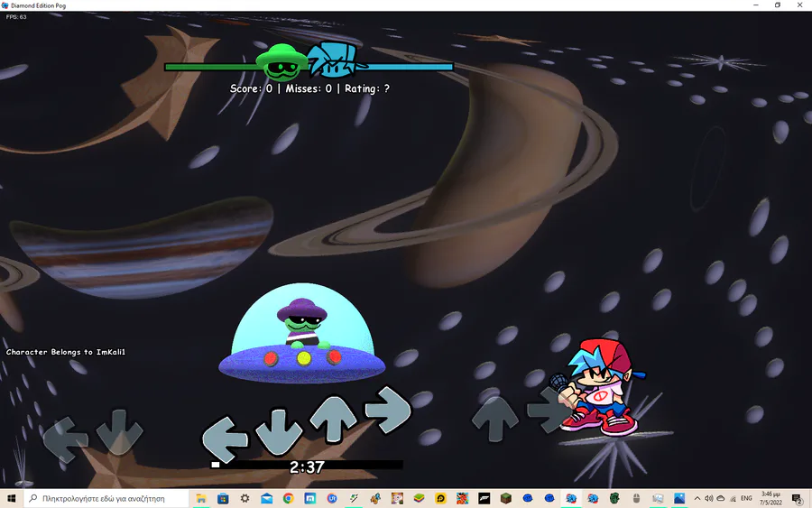Click the OneDrive cloud tray icon
812x508 pixels.
pos(720,498)
